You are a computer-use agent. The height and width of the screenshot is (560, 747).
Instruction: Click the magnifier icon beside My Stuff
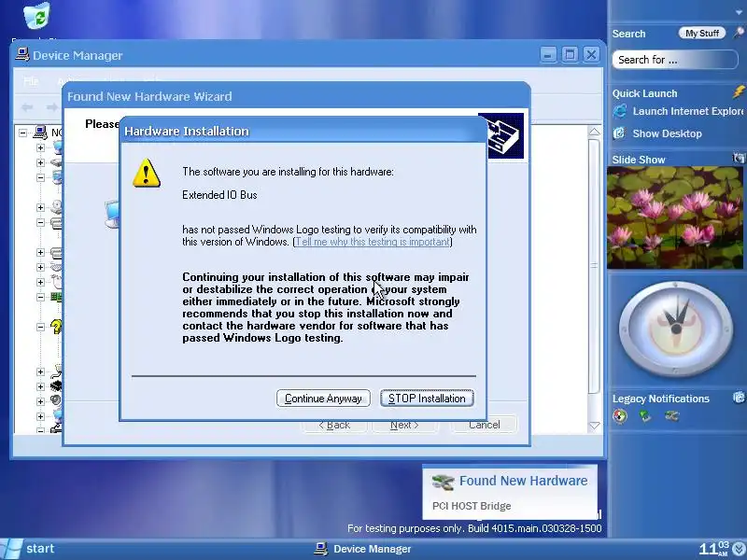738,33
